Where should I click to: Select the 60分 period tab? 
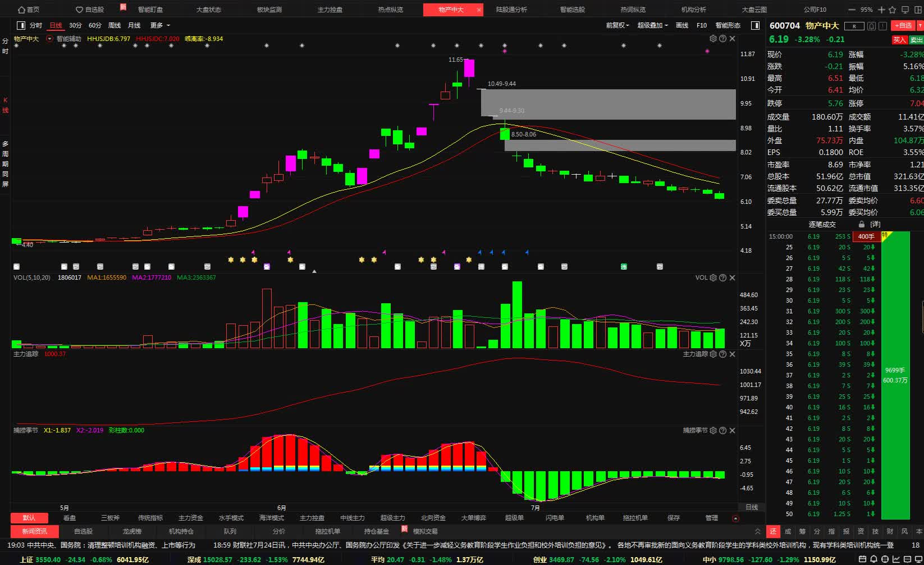[x=95, y=25]
